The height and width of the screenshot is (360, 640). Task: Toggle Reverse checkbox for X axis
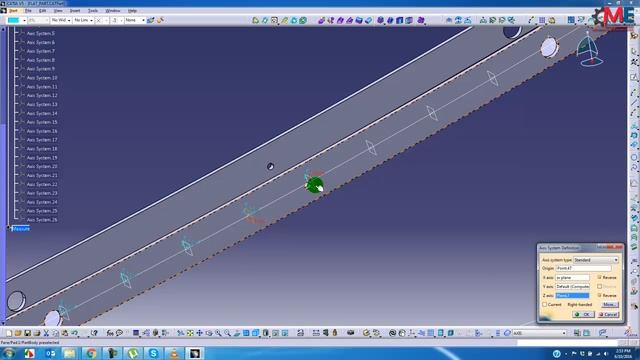(x=600, y=277)
